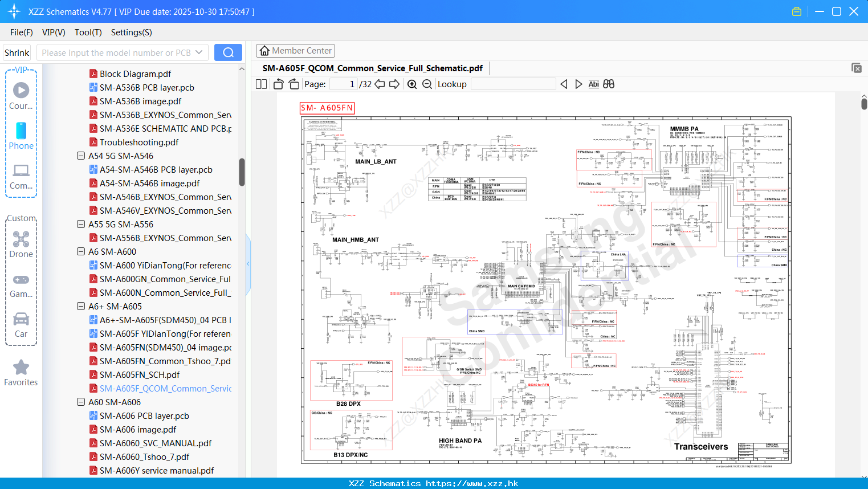Click the file tree scrollbar thumb
Screen dimensions: 868x489
[x=242, y=172]
